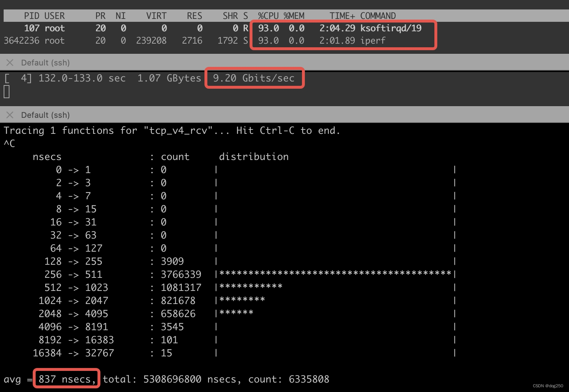Click the TIME+ column header

tap(342, 16)
